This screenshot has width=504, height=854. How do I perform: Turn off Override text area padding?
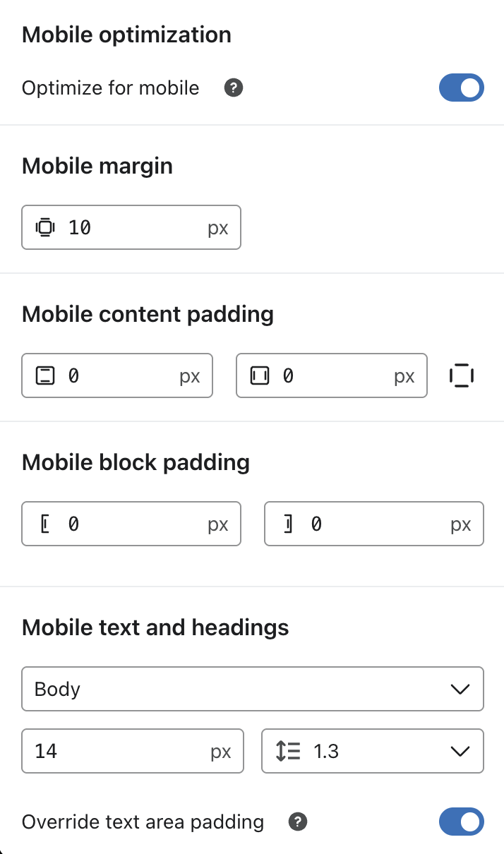[462, 822]
